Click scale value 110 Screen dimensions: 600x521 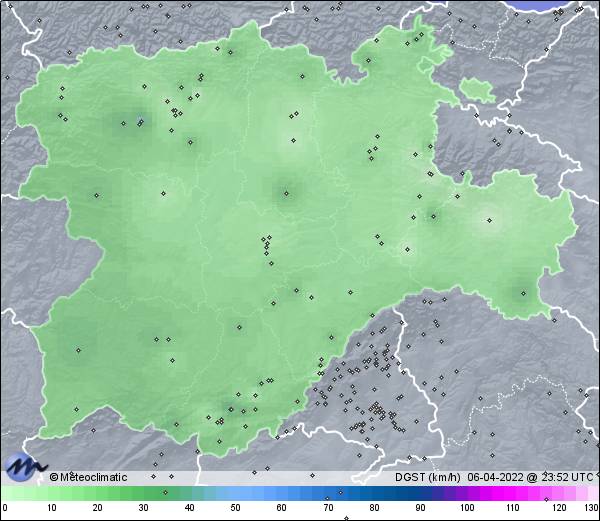coord(513,508)
